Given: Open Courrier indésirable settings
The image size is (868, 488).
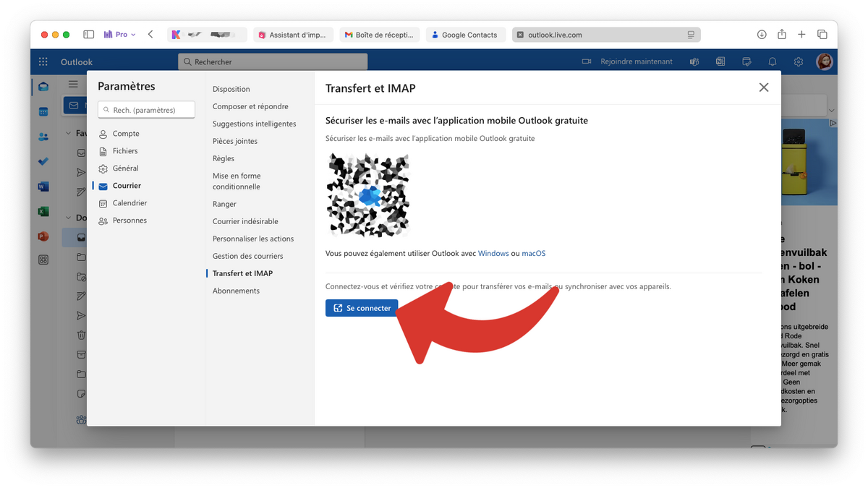Looking at the screenshot, I should pyautogui.click(x=245, y=221).
